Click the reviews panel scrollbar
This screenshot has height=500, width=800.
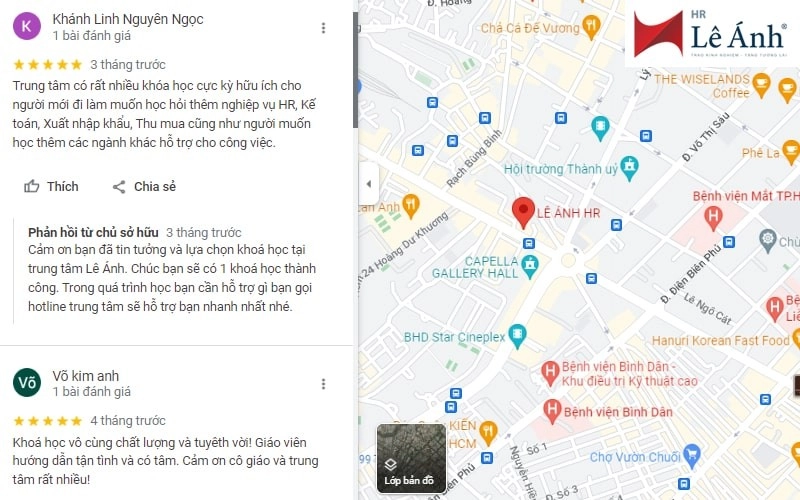pos(355,70)
